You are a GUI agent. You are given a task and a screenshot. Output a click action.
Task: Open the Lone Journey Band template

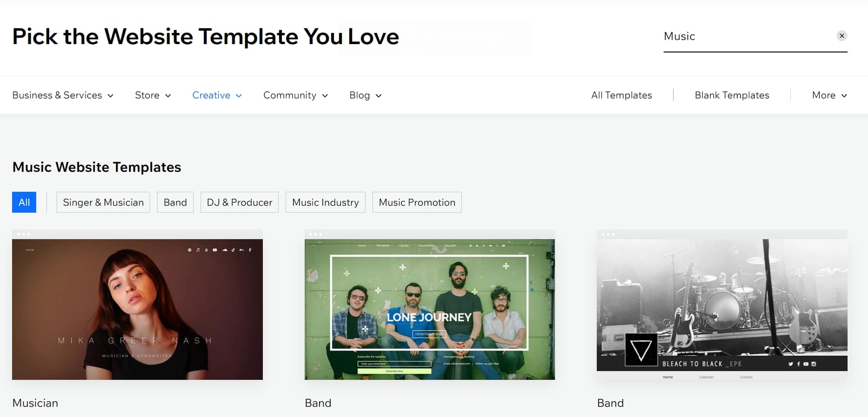(x=430, y=309)
